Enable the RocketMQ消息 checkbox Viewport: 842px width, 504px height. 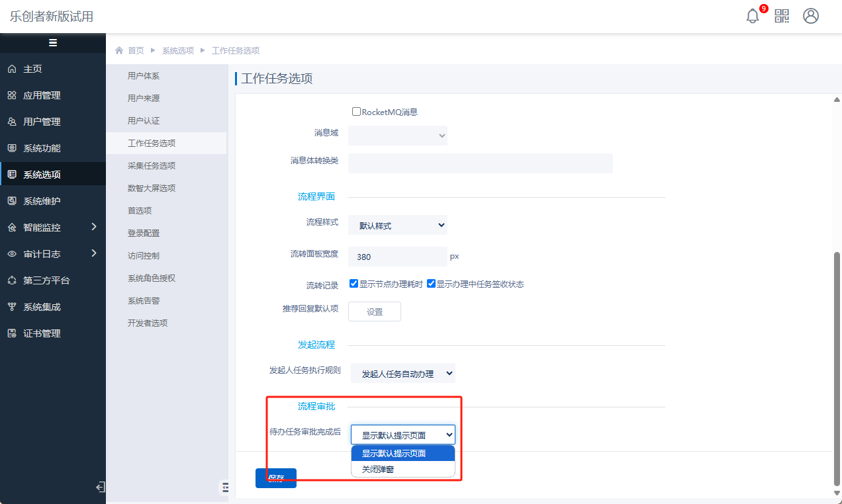[356, 112]
